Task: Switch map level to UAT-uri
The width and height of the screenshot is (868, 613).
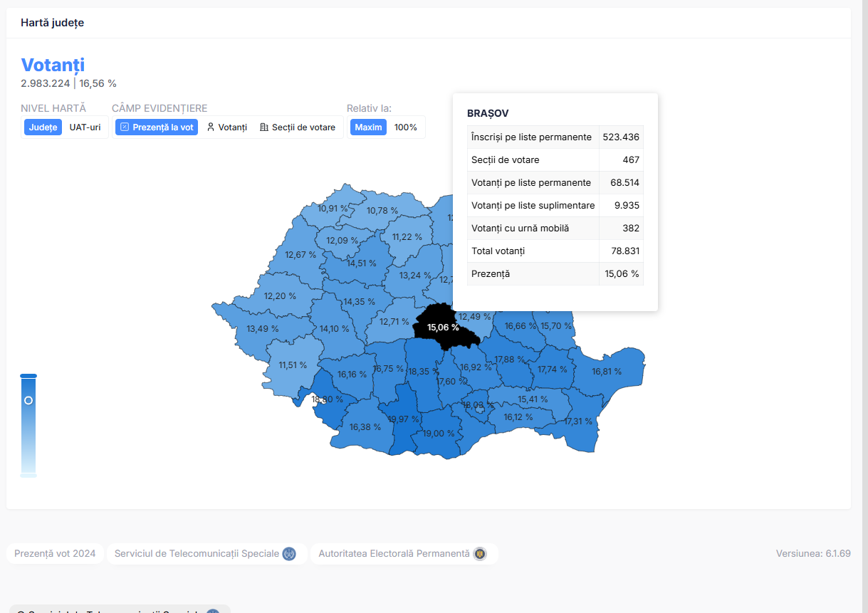Action: tap(85, 127)
